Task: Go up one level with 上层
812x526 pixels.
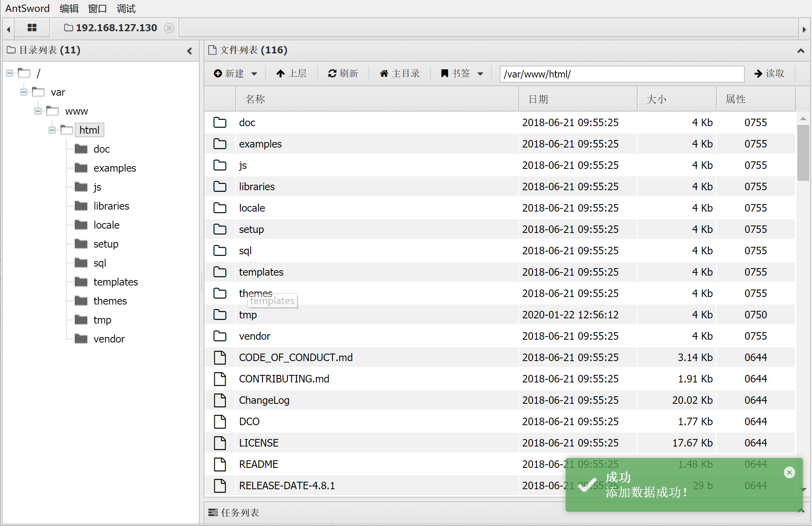Action: pos(291,74)
